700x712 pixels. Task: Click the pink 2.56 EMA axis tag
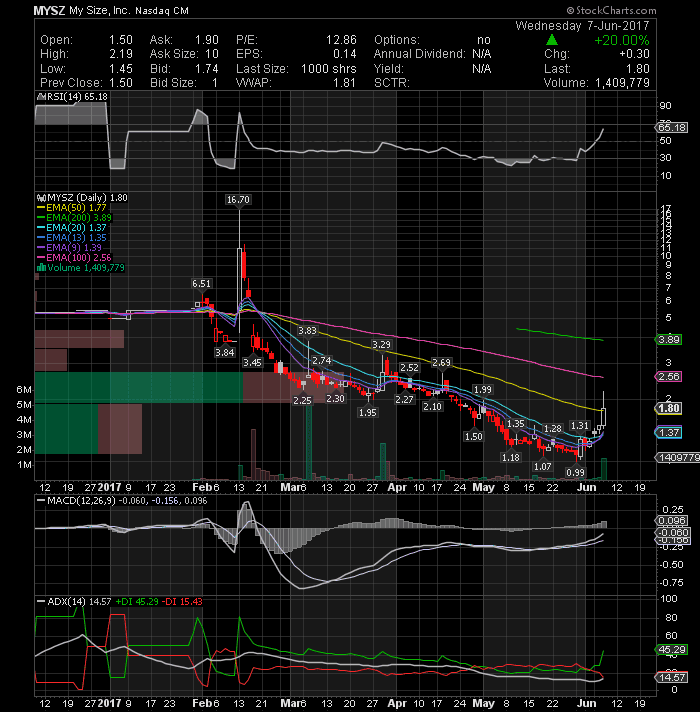tap(669, 376)
